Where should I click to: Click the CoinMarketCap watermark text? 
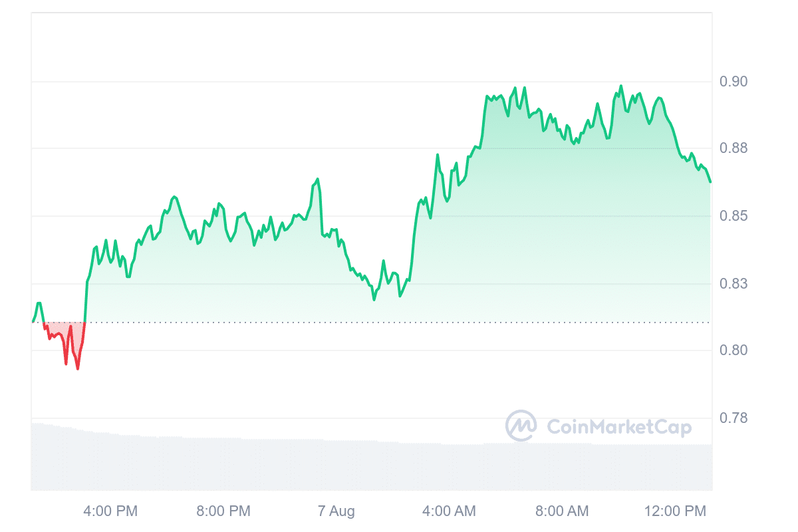[618, 427]
